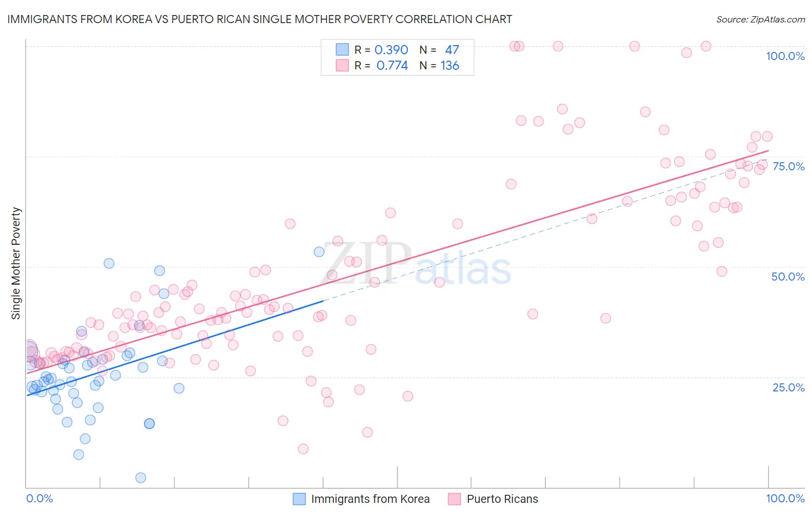Click the 25.0% y-axis tick label

(x=788, y=387)
